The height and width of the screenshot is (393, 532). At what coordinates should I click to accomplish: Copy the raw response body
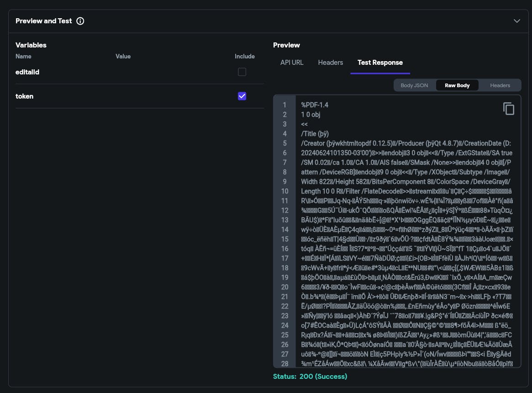tap(508, 109)
